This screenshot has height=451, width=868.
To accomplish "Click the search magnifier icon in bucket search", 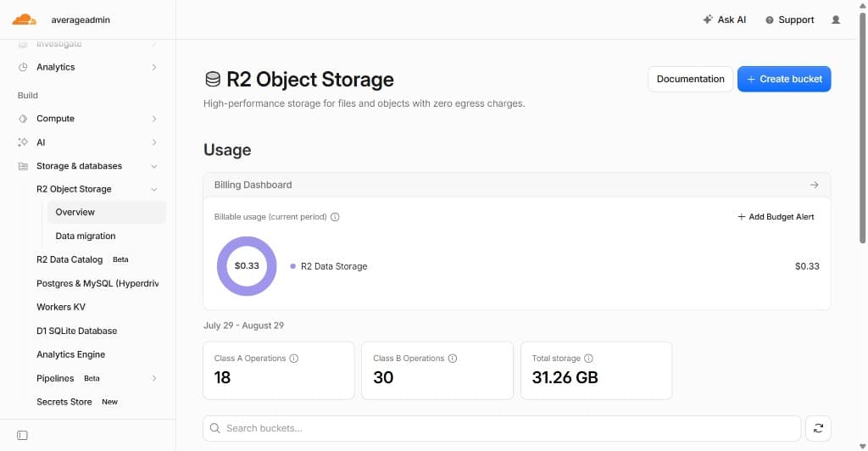I will 214,428.
